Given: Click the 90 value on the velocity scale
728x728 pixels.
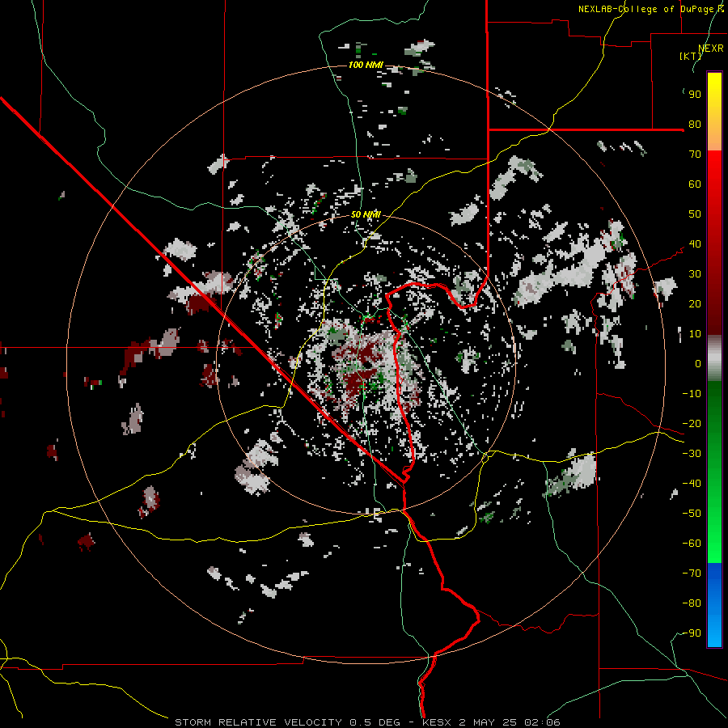Looking at the screenshot, I should [695, 95].
